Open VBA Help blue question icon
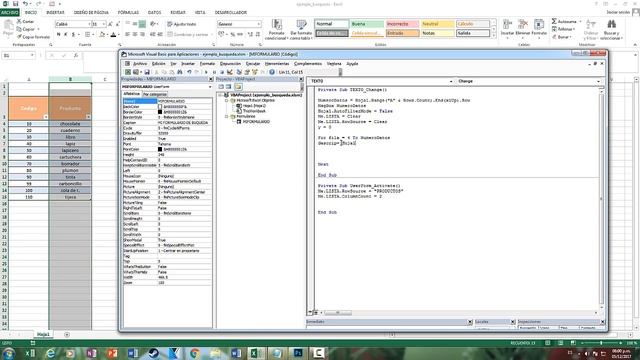 (271, 72)
